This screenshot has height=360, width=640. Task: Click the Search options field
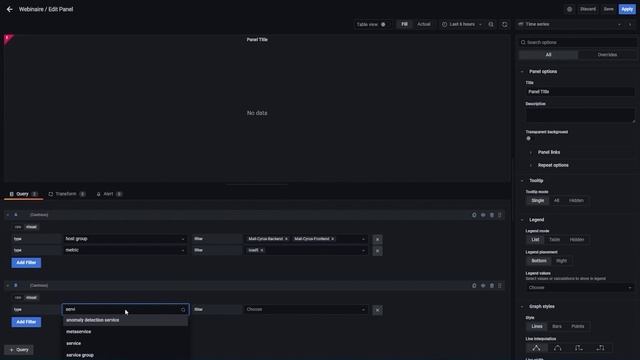tap(578, 42)
